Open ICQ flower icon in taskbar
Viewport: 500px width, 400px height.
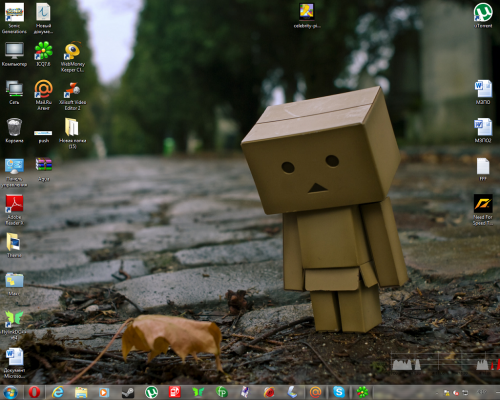click(x=362, y=392)
